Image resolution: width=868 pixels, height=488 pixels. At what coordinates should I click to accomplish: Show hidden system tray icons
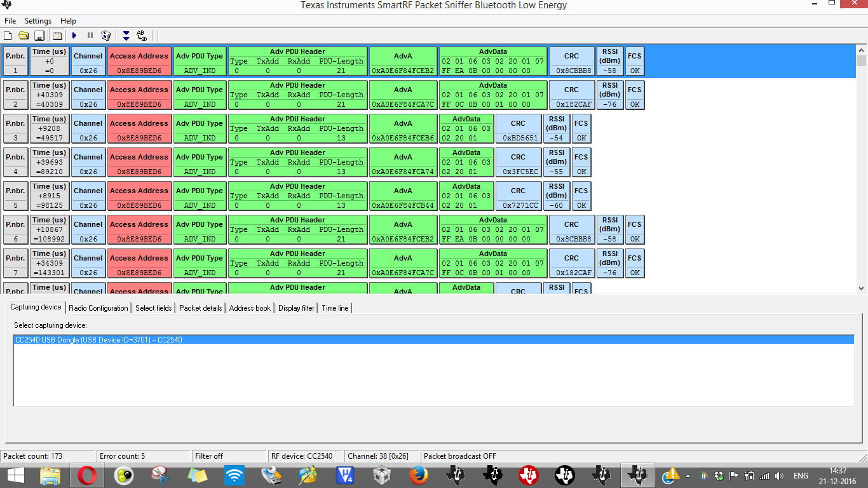click(688, 476)
